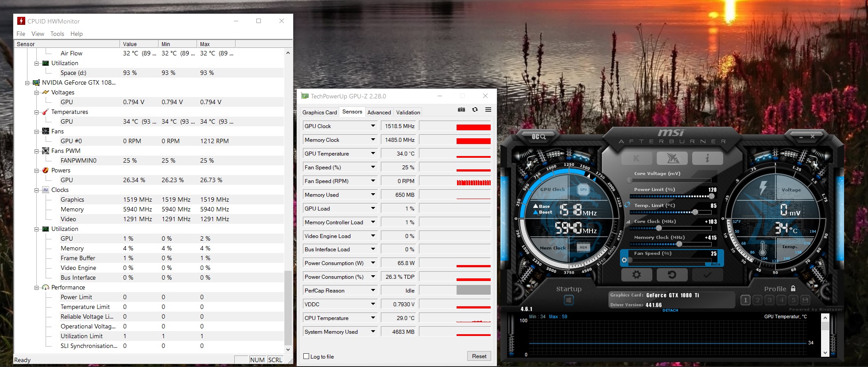Switch to GPU-Z Graphics Card tab
The image size is (868, 367).
coord(319,113)
